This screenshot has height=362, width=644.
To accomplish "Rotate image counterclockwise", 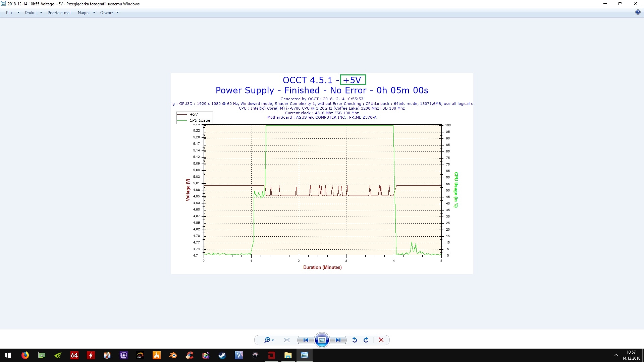I will click(354, 340).
